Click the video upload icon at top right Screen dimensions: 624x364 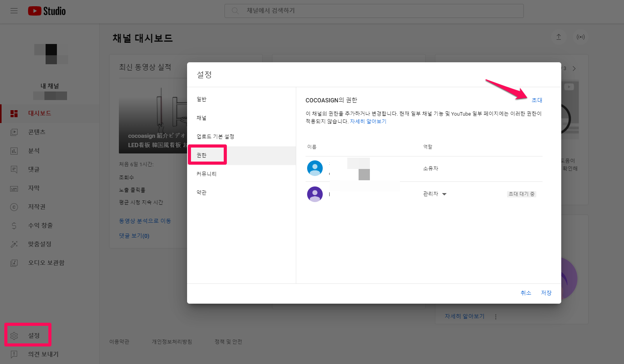559,37
